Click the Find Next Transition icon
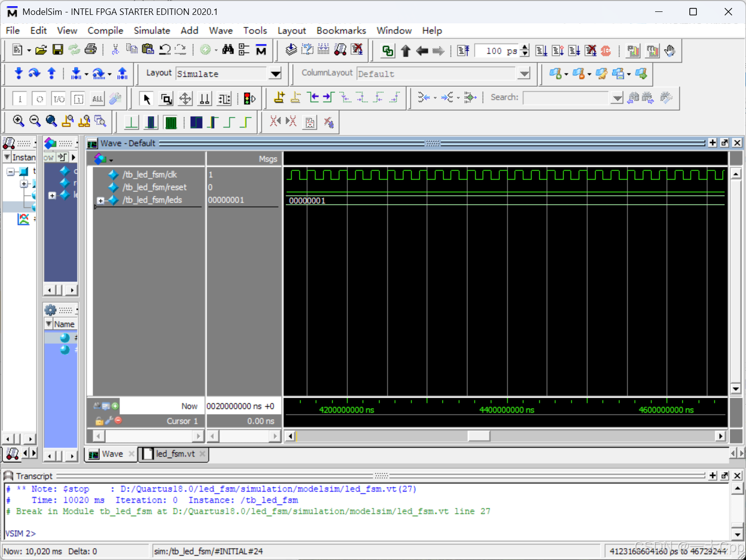 (329, 97)
